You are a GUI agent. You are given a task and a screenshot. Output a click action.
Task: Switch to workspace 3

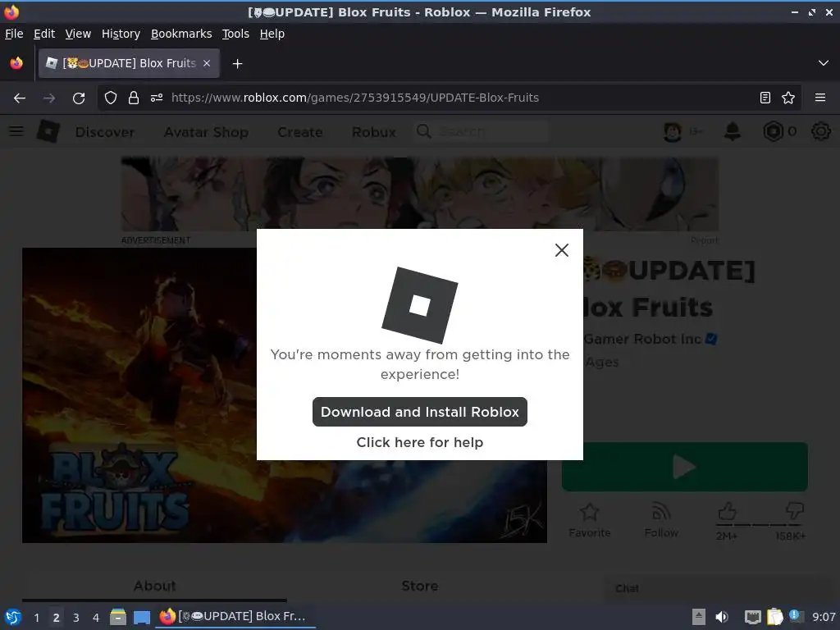(x=76, y=617)
